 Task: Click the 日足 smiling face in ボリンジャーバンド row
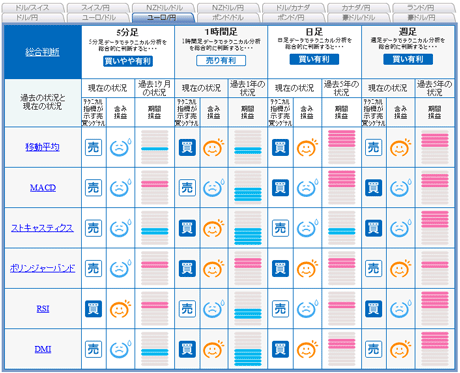[307, 268]
